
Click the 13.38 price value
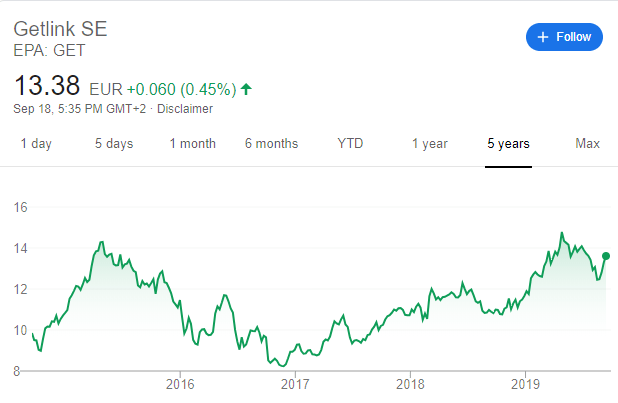pos(47,86)
